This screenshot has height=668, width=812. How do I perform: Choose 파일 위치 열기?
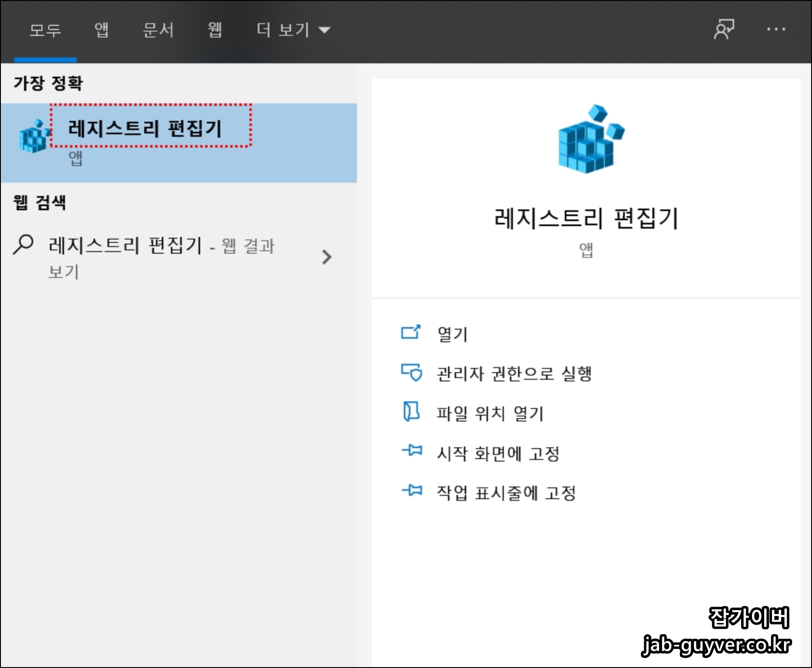(490, 413)
